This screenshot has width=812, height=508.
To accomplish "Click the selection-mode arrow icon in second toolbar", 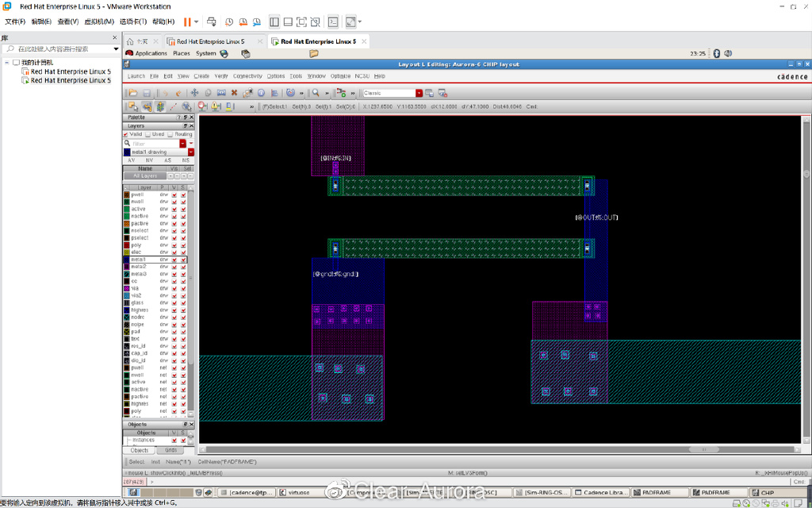I will tap(133, 106).
